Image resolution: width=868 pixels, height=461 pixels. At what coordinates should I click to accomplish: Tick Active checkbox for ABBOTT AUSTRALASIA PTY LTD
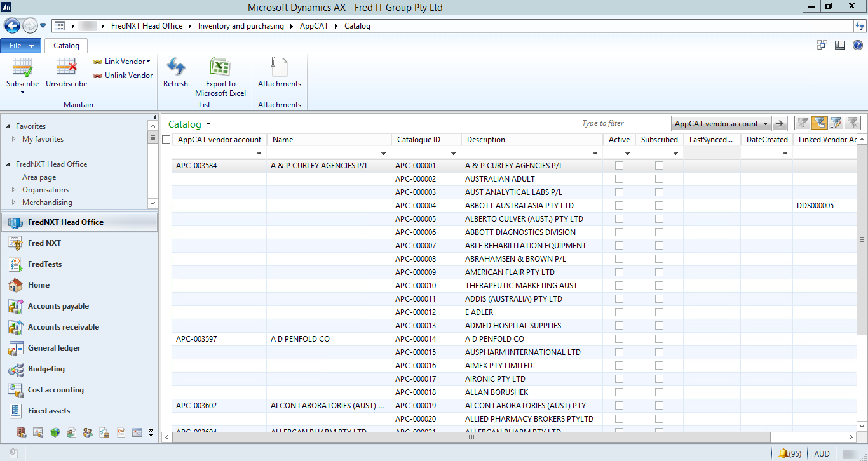(x=619, y=206)
